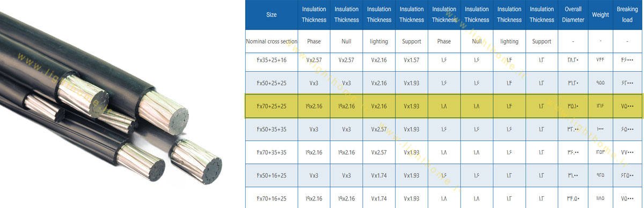Click the first Phase subheader cell
The width and height of the screenshot is (644, 208).
pyautogui.click(x=314, y=41)
